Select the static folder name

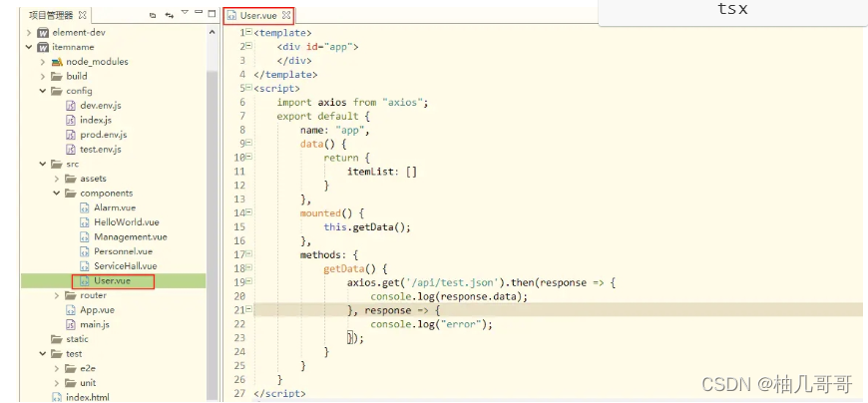(x=77, y=339)
